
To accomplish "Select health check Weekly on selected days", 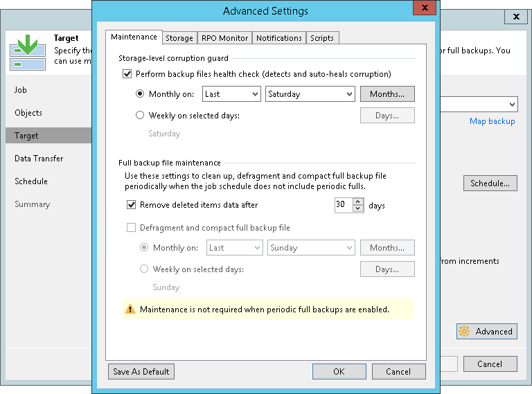I will [140, 115].
